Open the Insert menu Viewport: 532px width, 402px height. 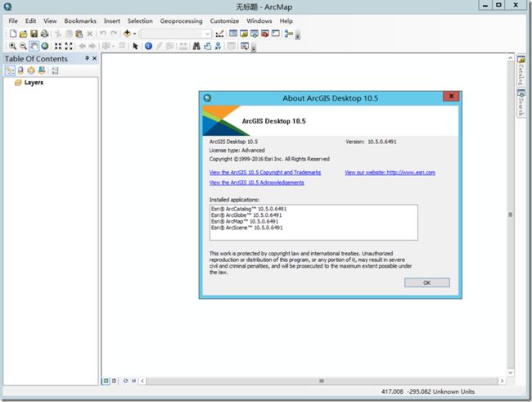112,21
